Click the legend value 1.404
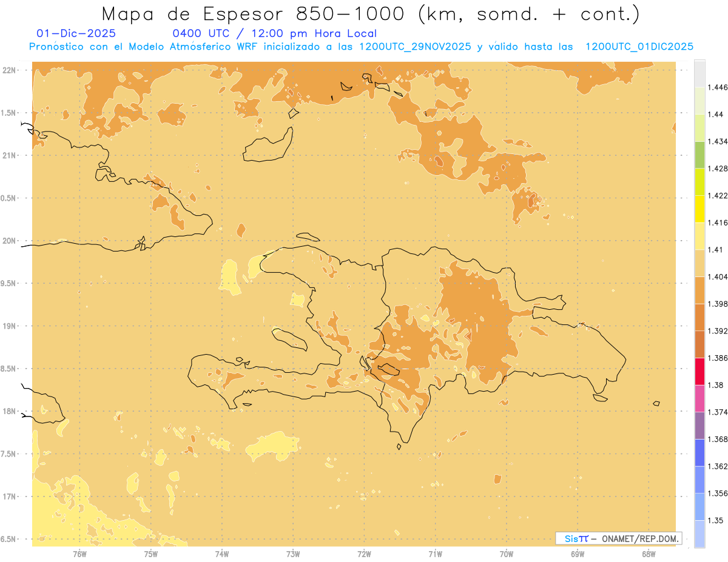Screen dimensions: 728x562 pyautogui.click(x=718, y=276)
